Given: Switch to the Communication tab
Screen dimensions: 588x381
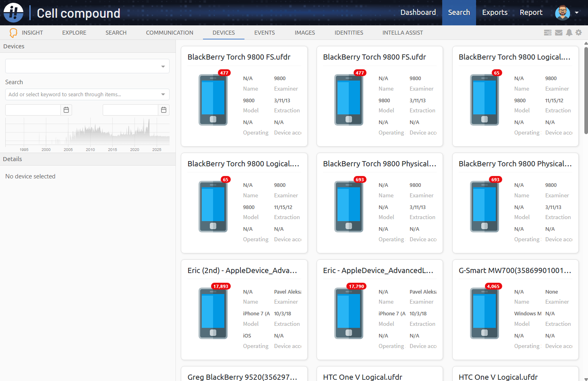Looking at the screenshot, I should pyautogui.click(x=170, y=33).
